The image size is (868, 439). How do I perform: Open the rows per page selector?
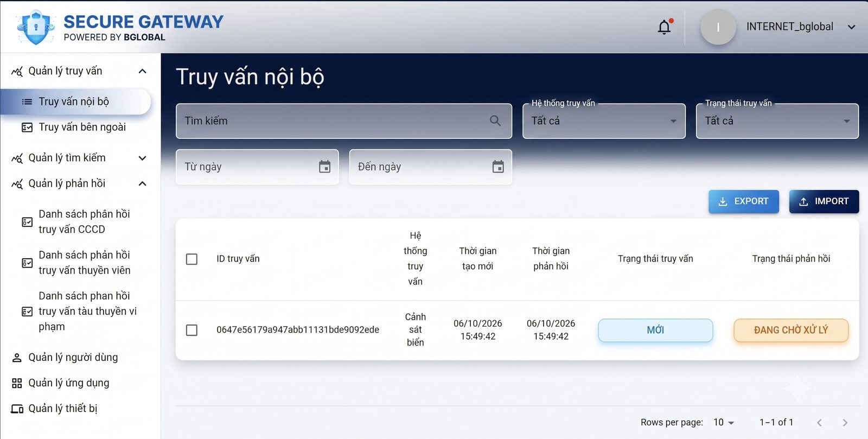point(724,422)
